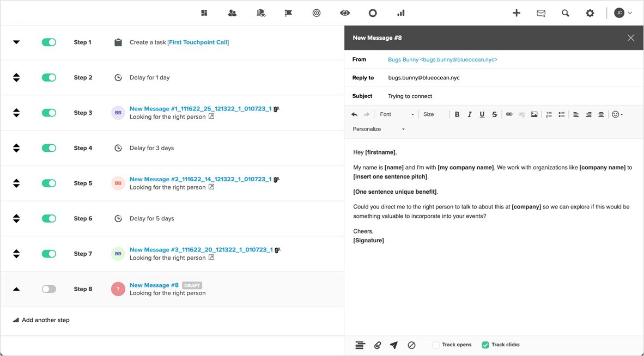Toggle Step 2 switch off
The width and height of the screenshot is (644, 356).
tap(49, 77)
